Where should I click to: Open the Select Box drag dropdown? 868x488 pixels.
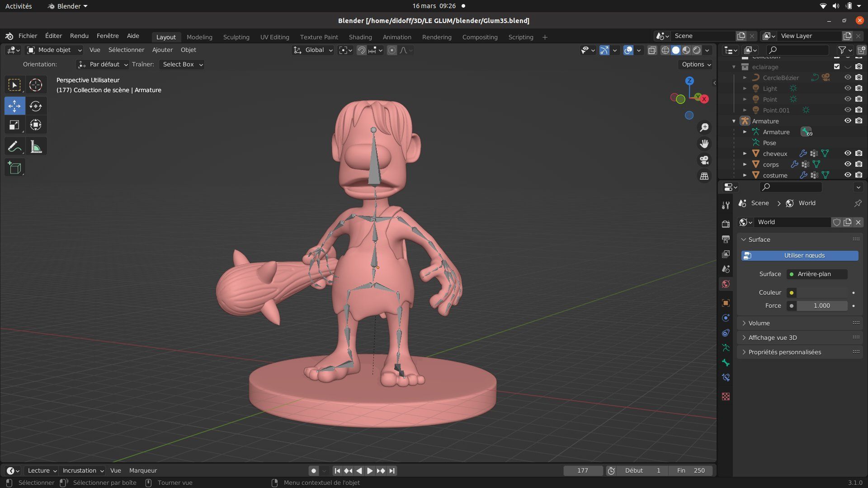[x=182, y=65]
